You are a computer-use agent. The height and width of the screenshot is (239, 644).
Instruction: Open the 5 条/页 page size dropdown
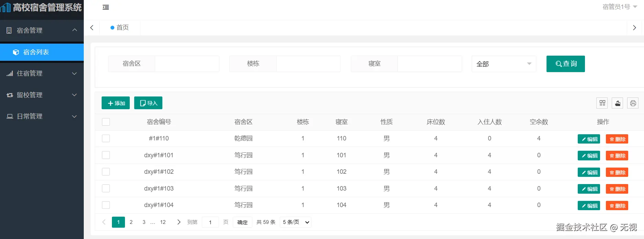tap(296, 222)
